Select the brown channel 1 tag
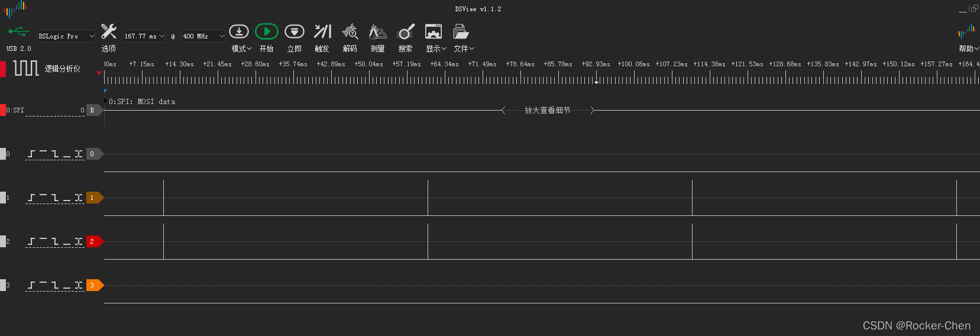 coord(95,198)
